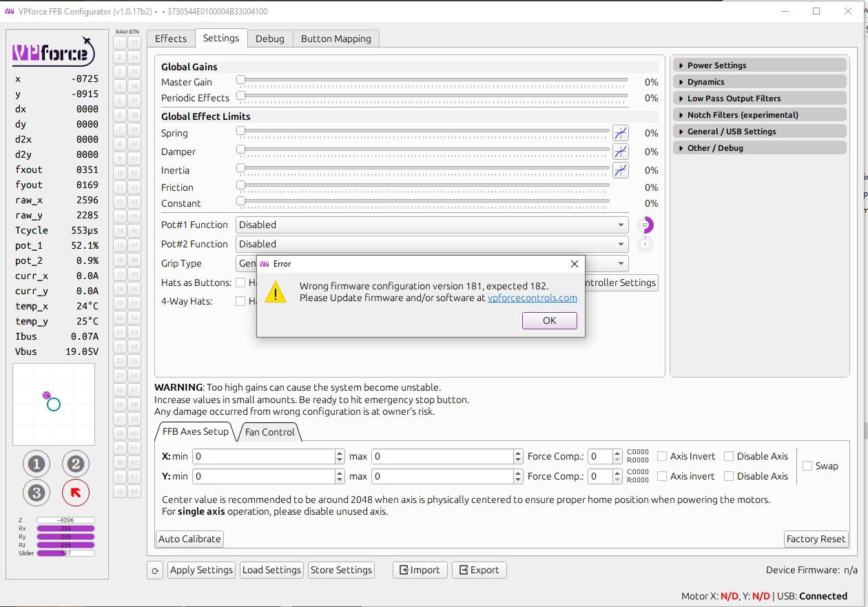The image size is (868, 607).
Task: Open the Button Mapping tab
Action: click(x=336, y=39)
